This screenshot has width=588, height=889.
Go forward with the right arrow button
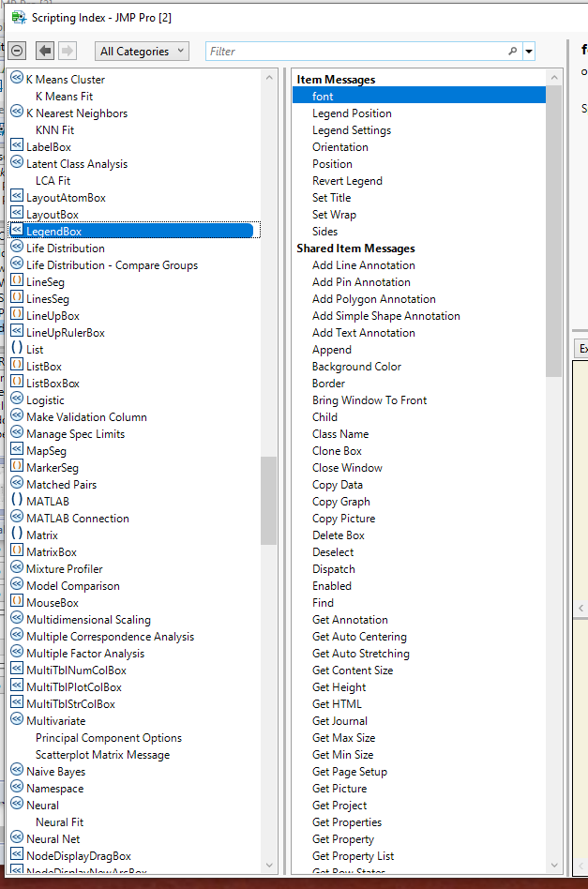[67, 51]
